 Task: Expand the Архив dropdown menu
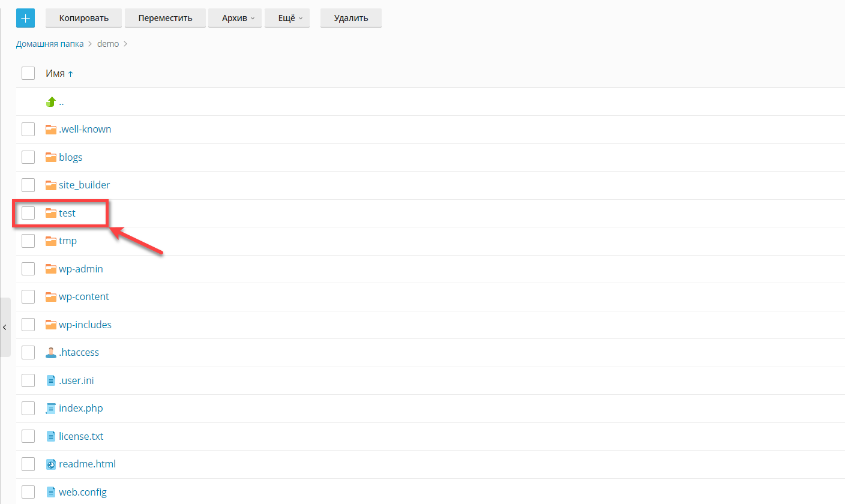tap(235, 18)
